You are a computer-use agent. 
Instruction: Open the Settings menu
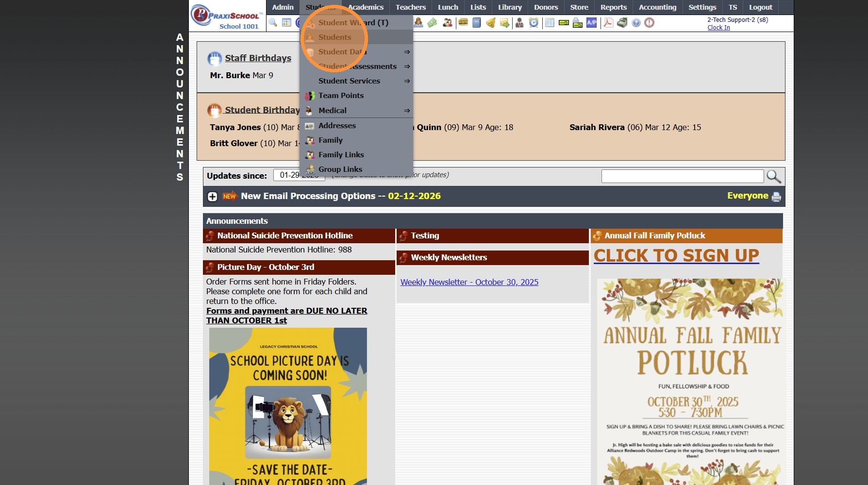[x=702, y=7]
